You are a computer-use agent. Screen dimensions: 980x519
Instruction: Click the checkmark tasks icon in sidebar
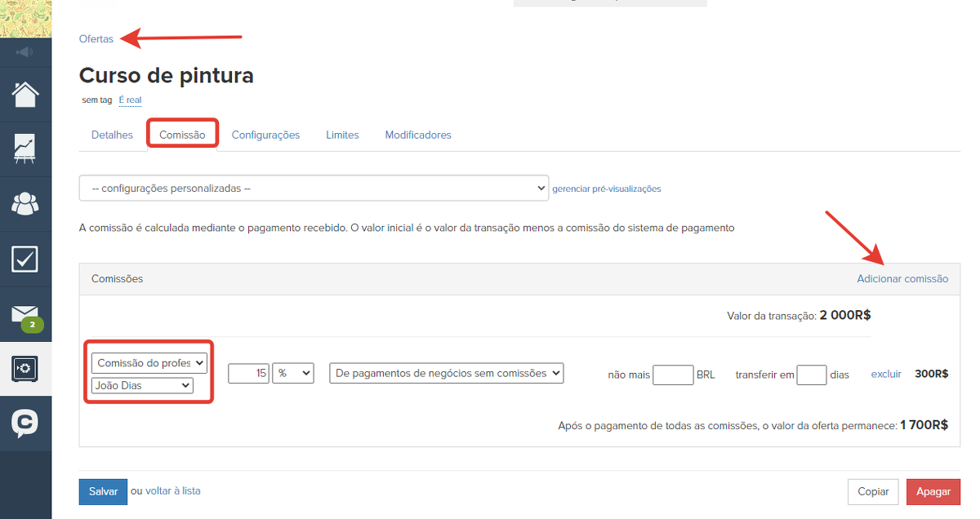point(25,259)
